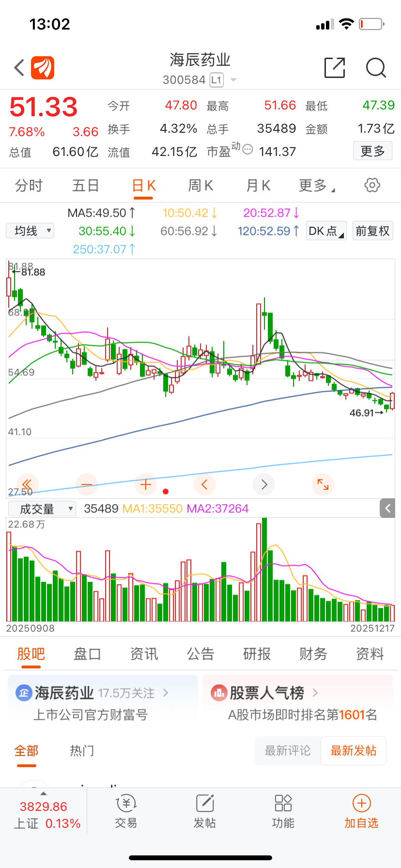Image resolution: width=401 pixels, height=868 pixels.
Task: Tap the red dot chart marker
Action: coord(166,491)
